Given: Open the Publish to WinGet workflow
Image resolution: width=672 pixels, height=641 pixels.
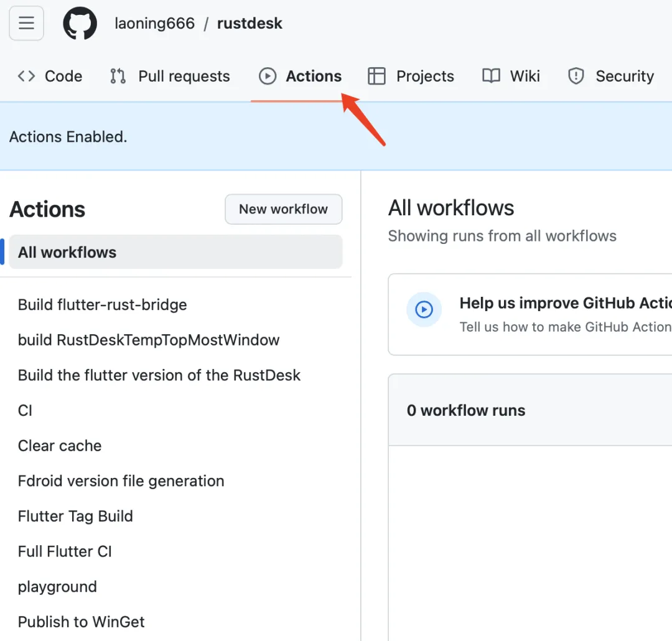Looking at the screenshot, I should click(x=81, y=622).
